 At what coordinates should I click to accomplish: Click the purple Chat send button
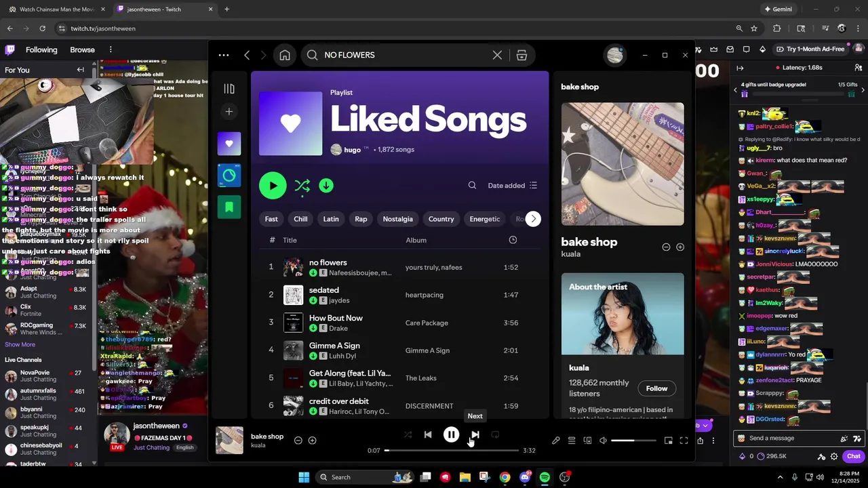pyautogui.click(x=854, y=456)
